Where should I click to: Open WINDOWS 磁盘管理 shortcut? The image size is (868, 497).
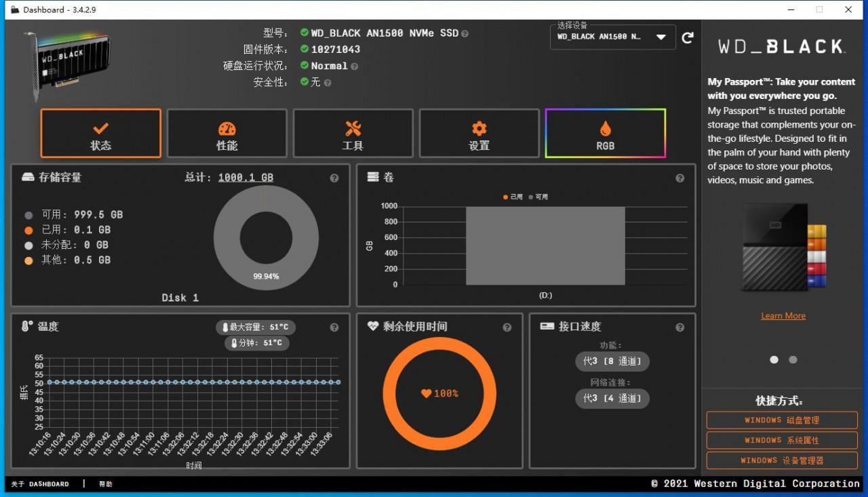pyautogui.click(x=782, y=420)
